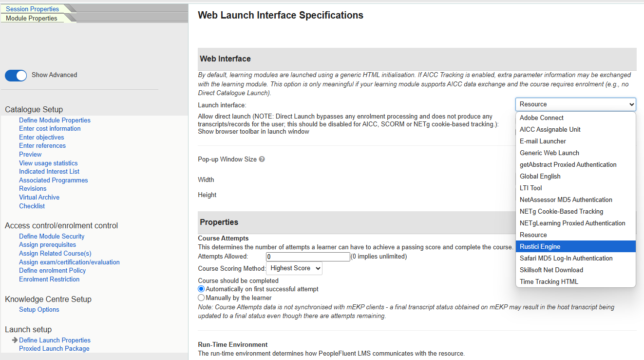Choose Manually by the learner option

coord(201,298)
